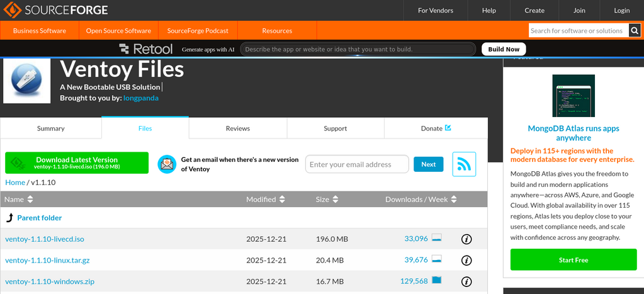The height and width of the screenshot is (294, 644).
Task: Open info icon for ventoy-1.1.10-windows.zip
Action: 466,281
